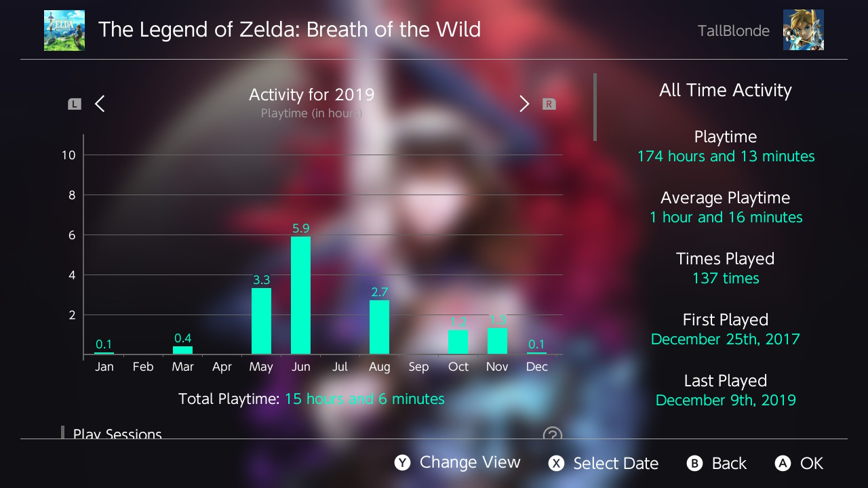Select the Mar month label on the axis

183,367
